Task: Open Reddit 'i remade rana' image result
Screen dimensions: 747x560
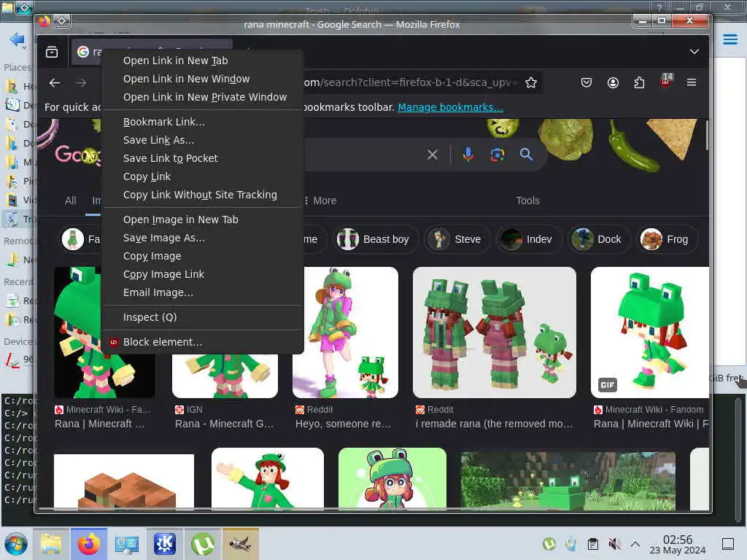Action: pyautogui.click(x=494, y=332)
